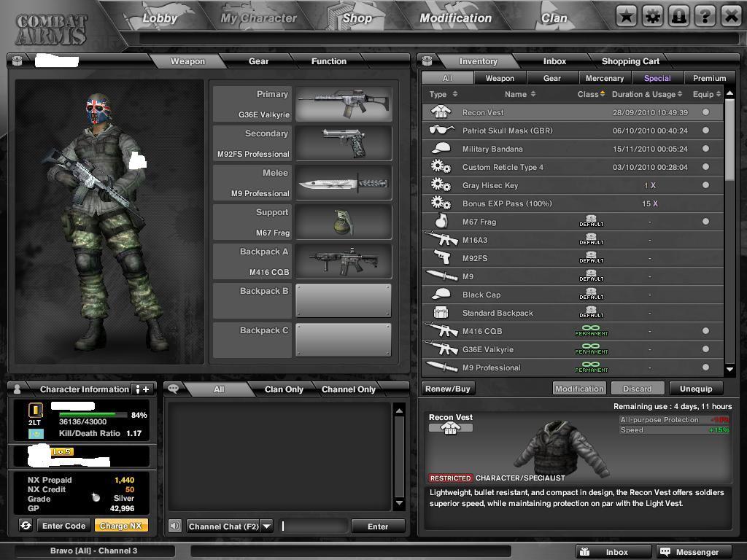Click the Patriot Skull Mask glasses icon
This screenshot has width=747, height=560.
click(x=441, y=130)
